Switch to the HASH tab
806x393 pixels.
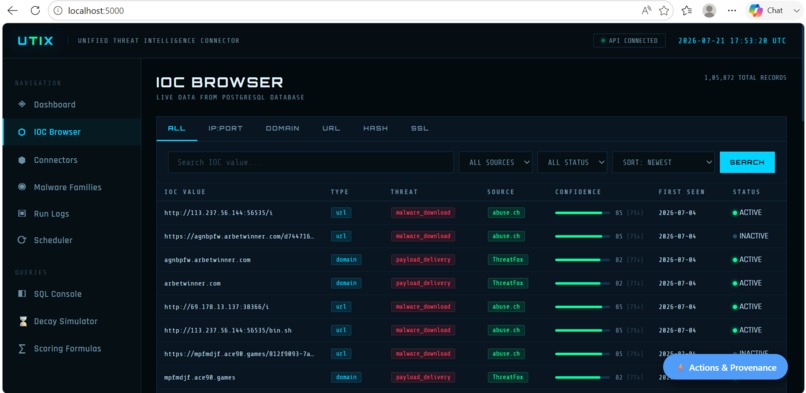[x=375, y=128]
